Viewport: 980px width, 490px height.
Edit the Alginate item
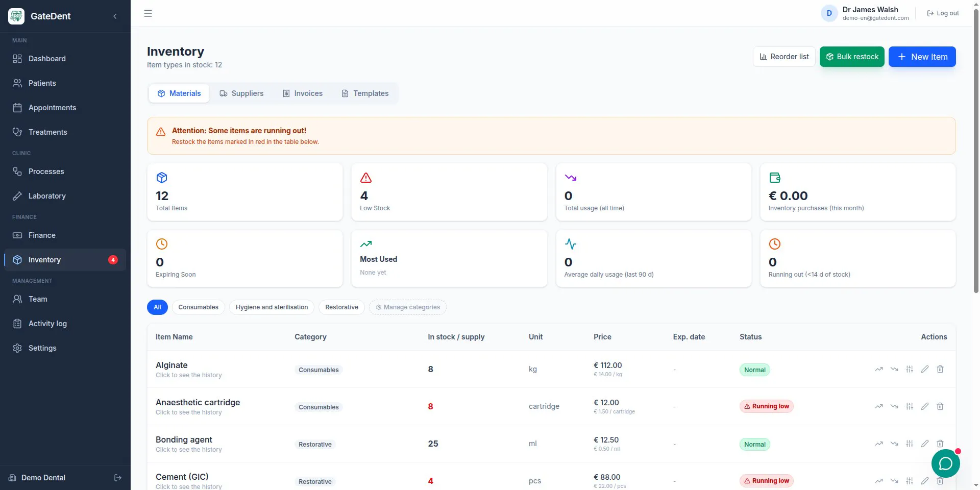pyautogui.click(x=924, y=369)
